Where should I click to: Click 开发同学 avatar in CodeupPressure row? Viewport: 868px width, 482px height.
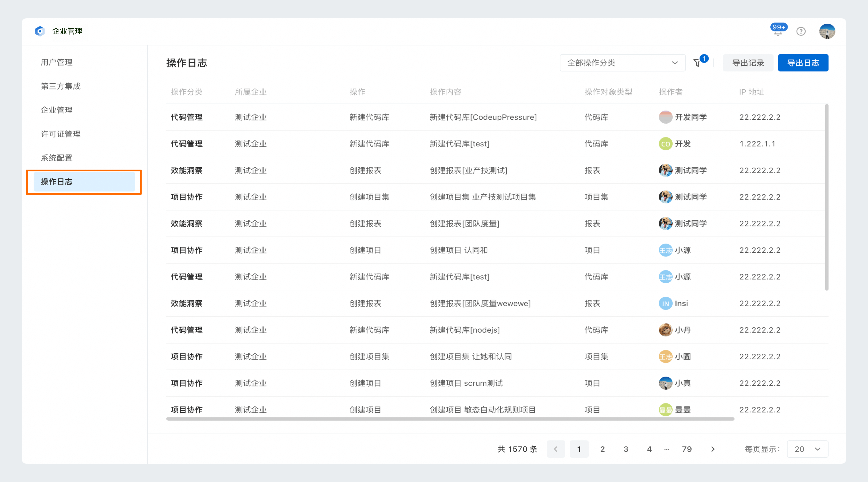click(665, 117)
